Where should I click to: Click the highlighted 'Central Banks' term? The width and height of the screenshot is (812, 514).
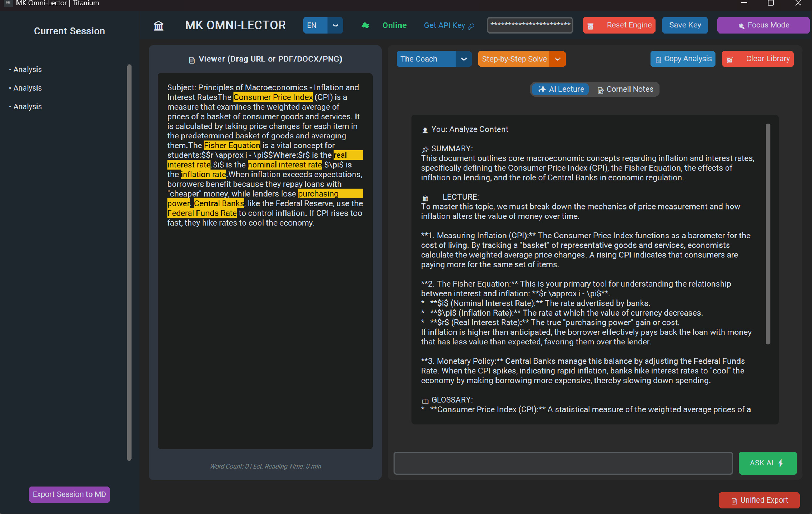click(x=219, y=203)
